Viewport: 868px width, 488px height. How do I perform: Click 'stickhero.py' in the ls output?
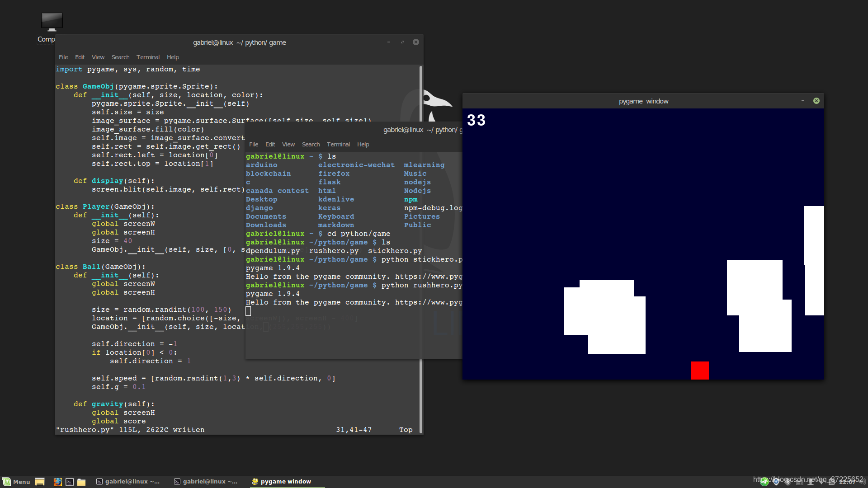tap(395, 251)
